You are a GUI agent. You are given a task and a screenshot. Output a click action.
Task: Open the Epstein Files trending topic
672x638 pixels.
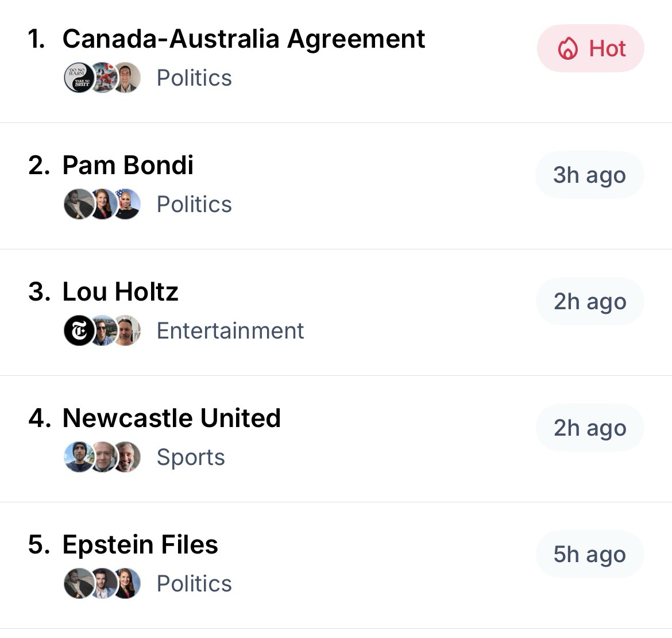(x=140, y=545)
